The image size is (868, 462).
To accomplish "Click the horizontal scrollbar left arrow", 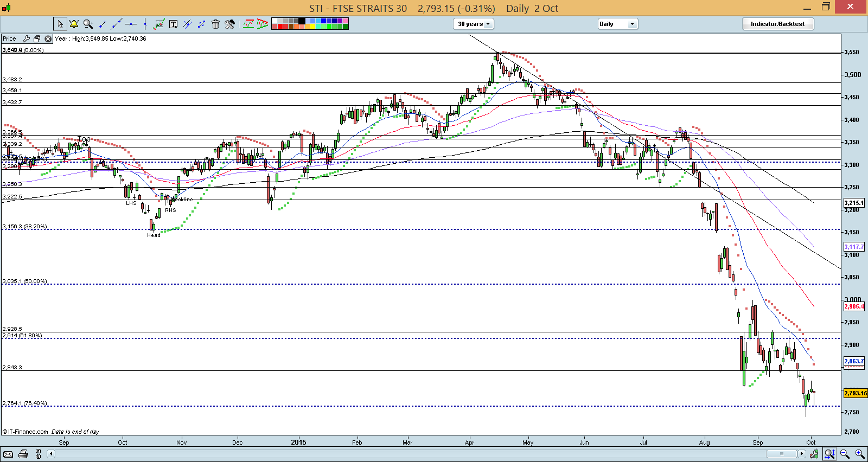I will 52,454.
